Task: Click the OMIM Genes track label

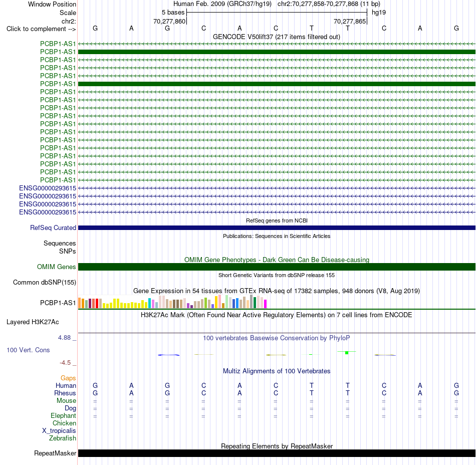Action: point(57,267)
